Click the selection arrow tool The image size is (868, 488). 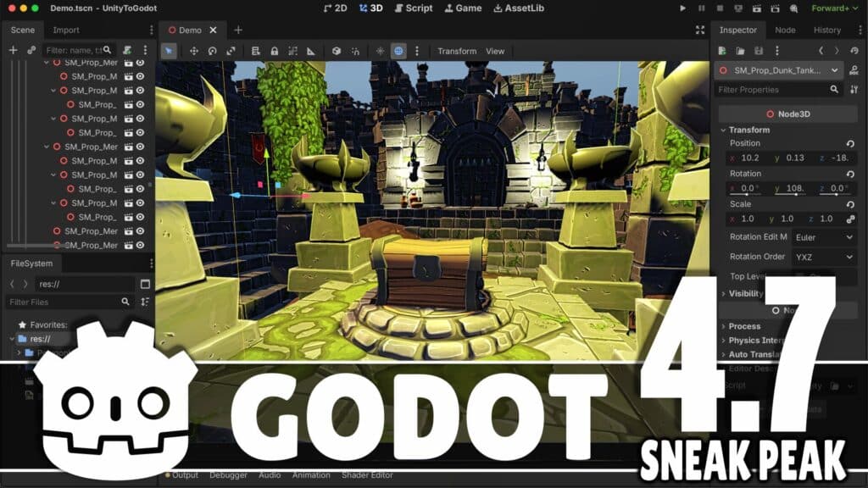pos(169,51)
